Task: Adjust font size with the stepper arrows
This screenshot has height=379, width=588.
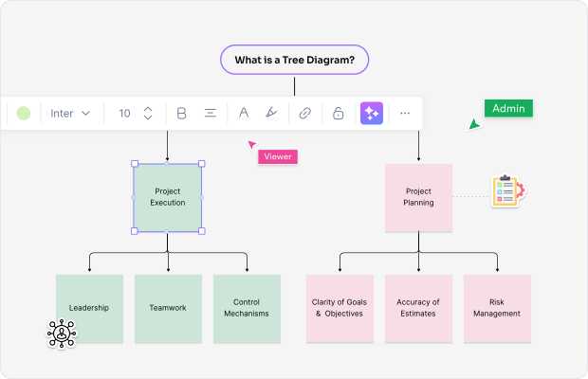Action: [148, 114]
